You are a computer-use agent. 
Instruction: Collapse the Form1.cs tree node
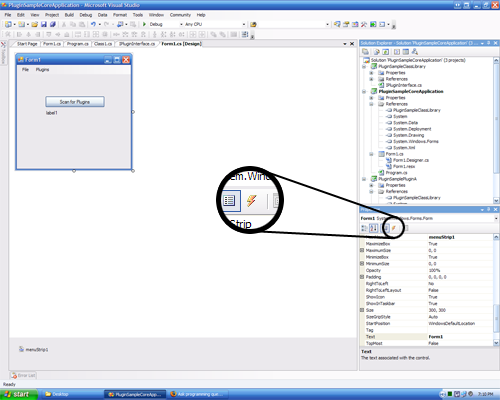(371, 154)
